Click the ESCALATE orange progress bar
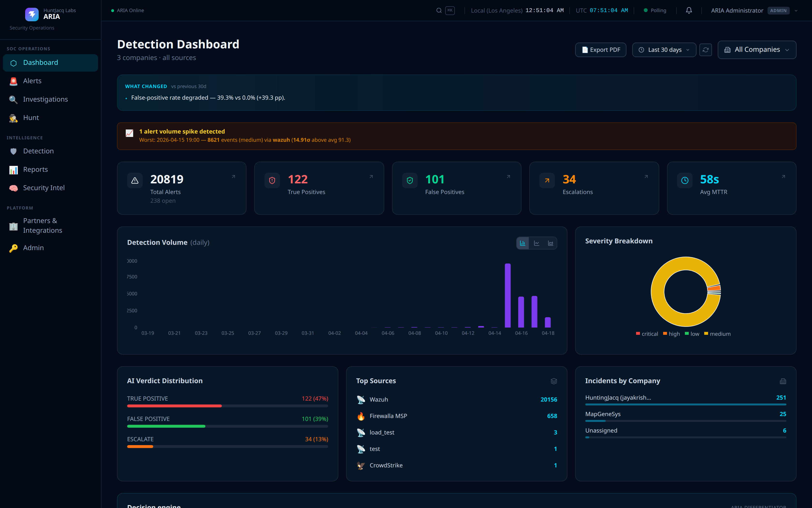Screen dimensions: 812x508 [140, 447]
